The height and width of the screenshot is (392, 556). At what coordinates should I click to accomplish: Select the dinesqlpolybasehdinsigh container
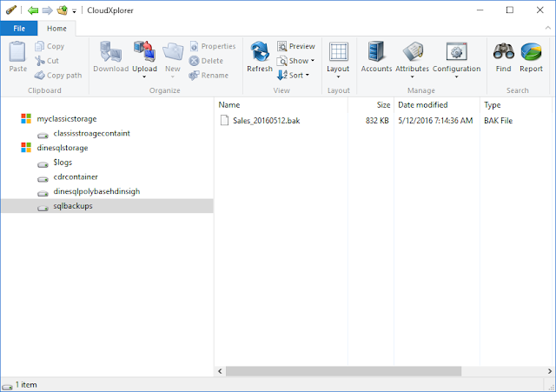pos(96,191)
